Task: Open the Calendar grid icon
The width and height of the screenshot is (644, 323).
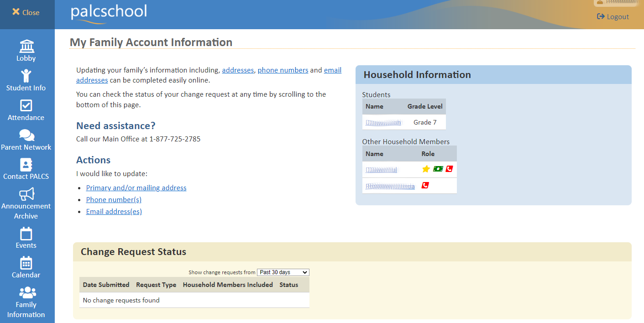Action: [x=26, y=263]
